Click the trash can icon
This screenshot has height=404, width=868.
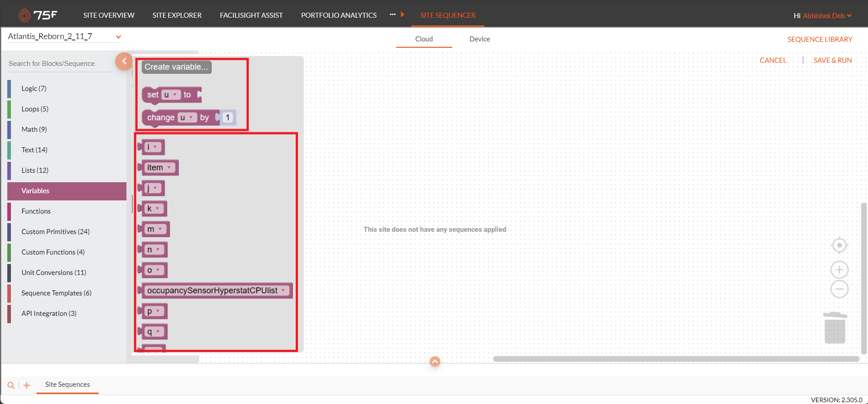pos(835,328)
